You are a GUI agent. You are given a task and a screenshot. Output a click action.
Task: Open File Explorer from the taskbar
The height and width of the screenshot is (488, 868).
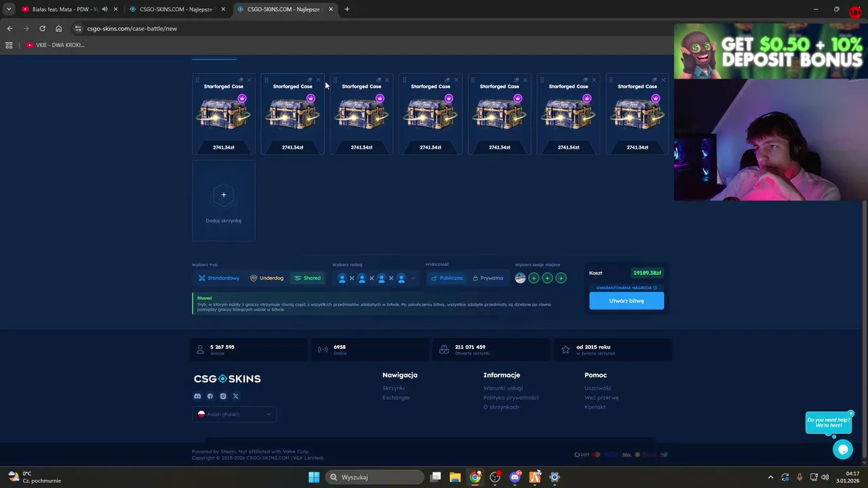(455, 477)
